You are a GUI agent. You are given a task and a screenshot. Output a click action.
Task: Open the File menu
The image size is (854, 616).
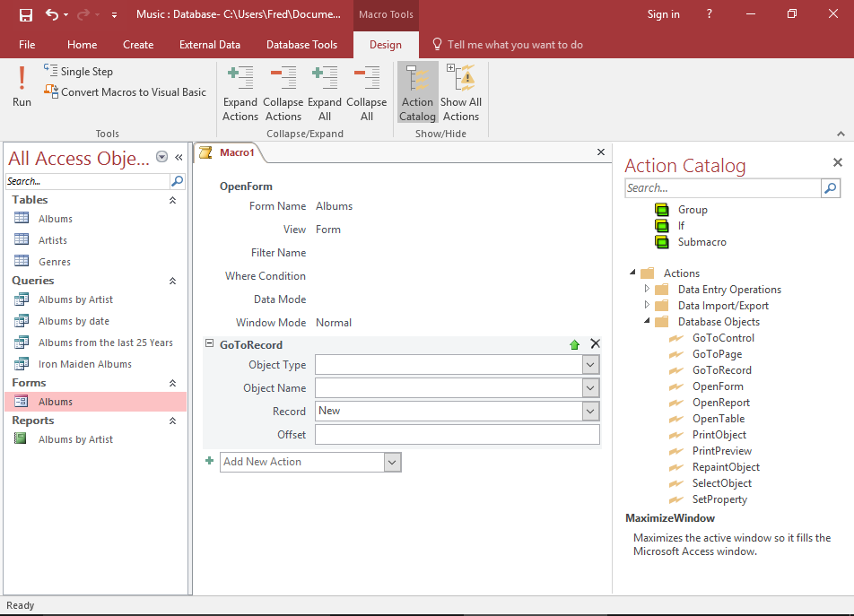point(27,45)
